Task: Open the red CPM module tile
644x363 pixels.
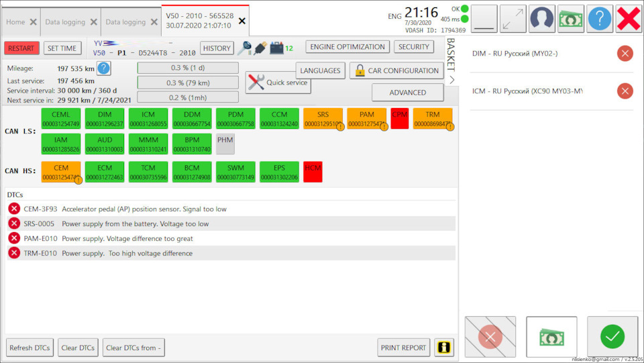Action: click(400, 119)
